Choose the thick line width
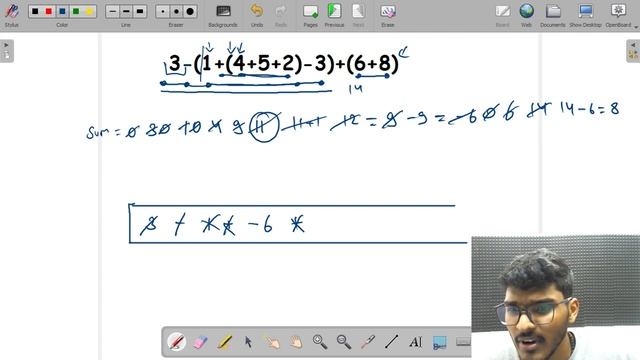 click(x=140, y=11)
